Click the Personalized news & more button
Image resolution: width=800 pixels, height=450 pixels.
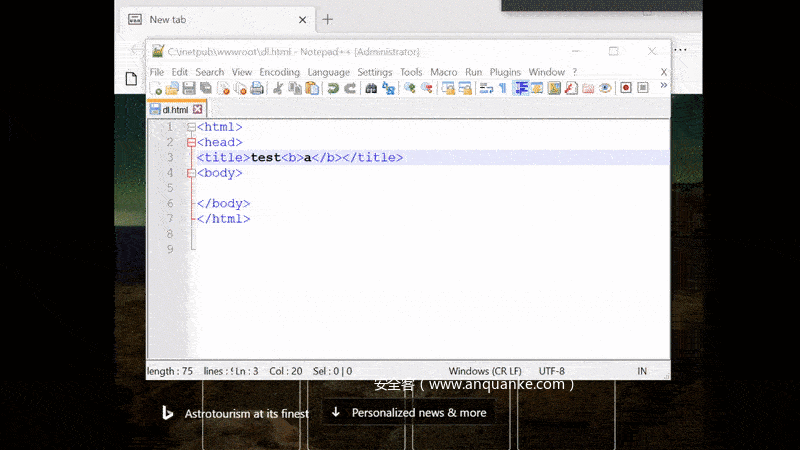pyautogui.click(x=409, y=412)
